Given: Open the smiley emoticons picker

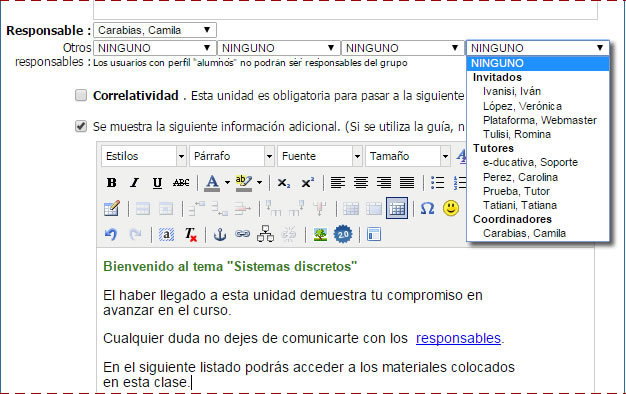Looking at the screenshot, I should coord(451,208).
